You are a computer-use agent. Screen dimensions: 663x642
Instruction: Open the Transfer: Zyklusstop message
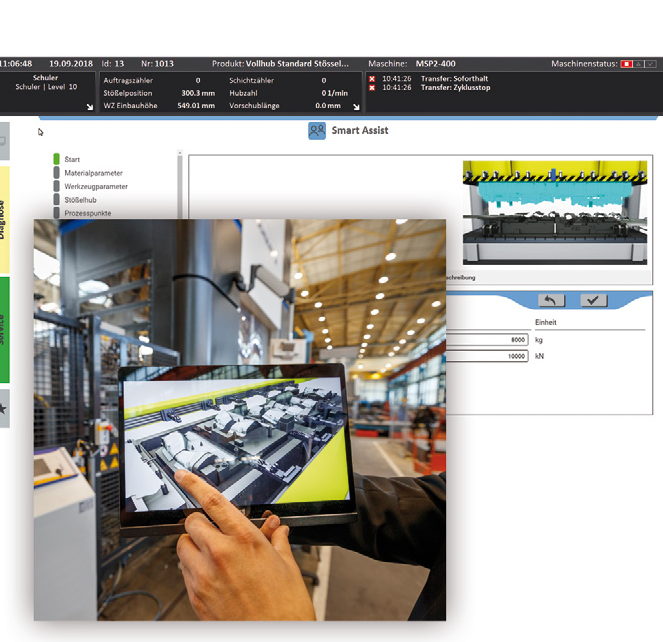455,88
